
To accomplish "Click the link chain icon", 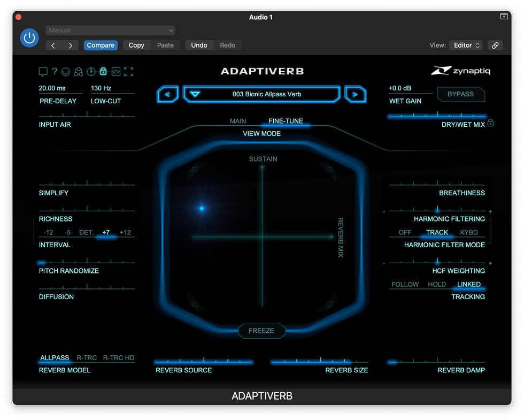I will pos(495,45).
